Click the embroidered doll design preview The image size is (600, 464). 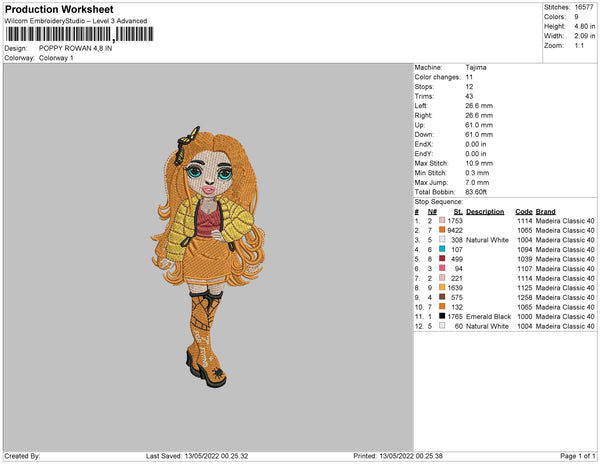pyautogui.click(x=208, y=257)
